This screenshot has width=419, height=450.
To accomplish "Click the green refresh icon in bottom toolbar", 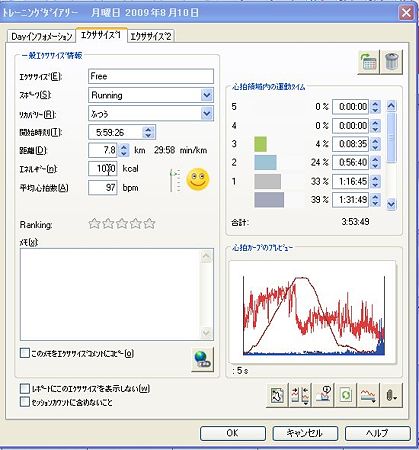I will [x=346, y=395].
